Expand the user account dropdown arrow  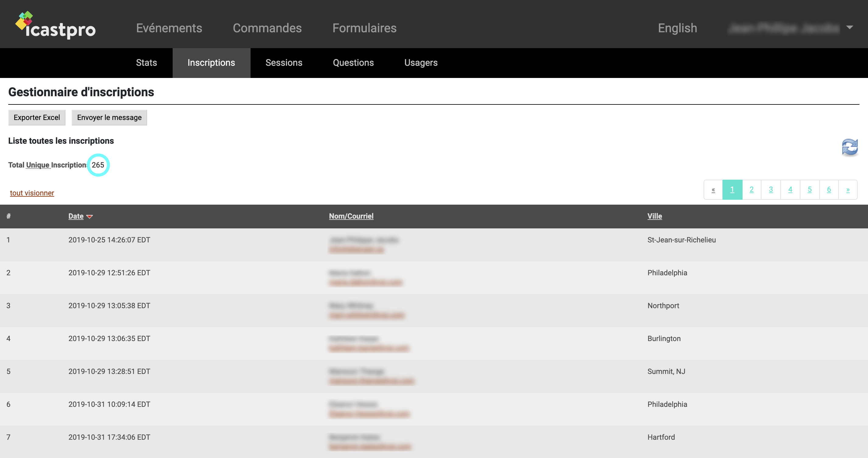(x=849, y=28)
